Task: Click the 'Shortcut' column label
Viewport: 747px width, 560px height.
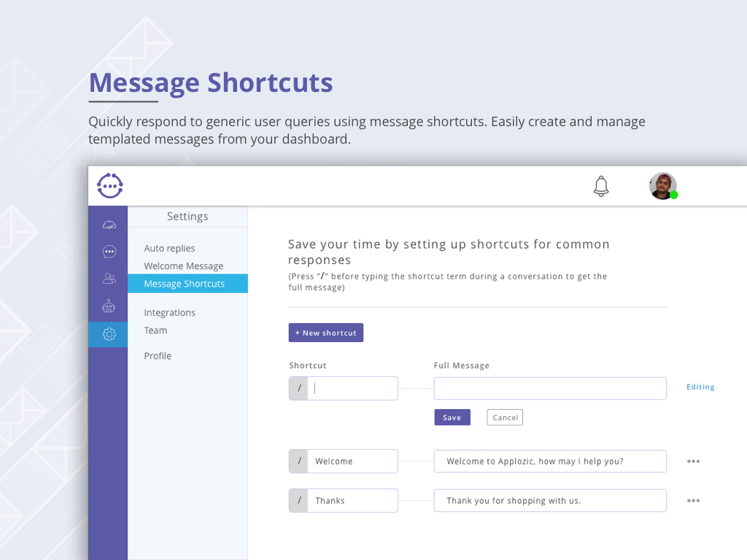Action: tap(308, 365)
